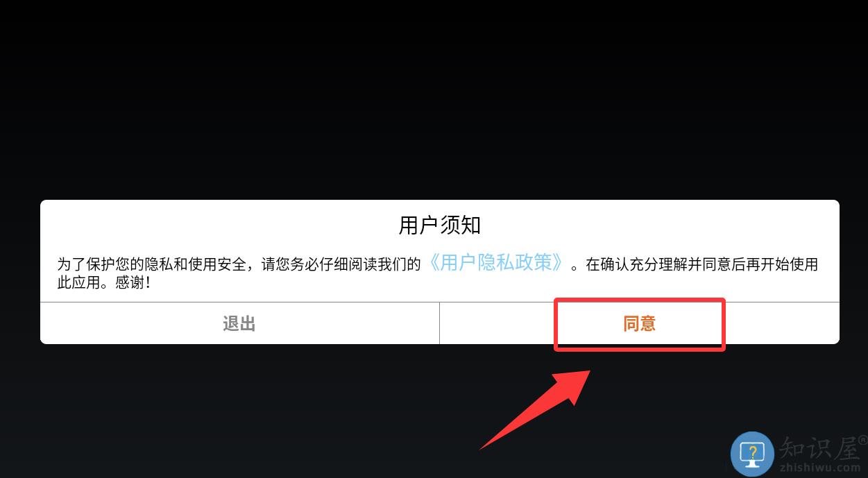Click the 知识屋 watermark text
Image resolution: width=868 pixels, height=478 pixels.
pos(819,448)
